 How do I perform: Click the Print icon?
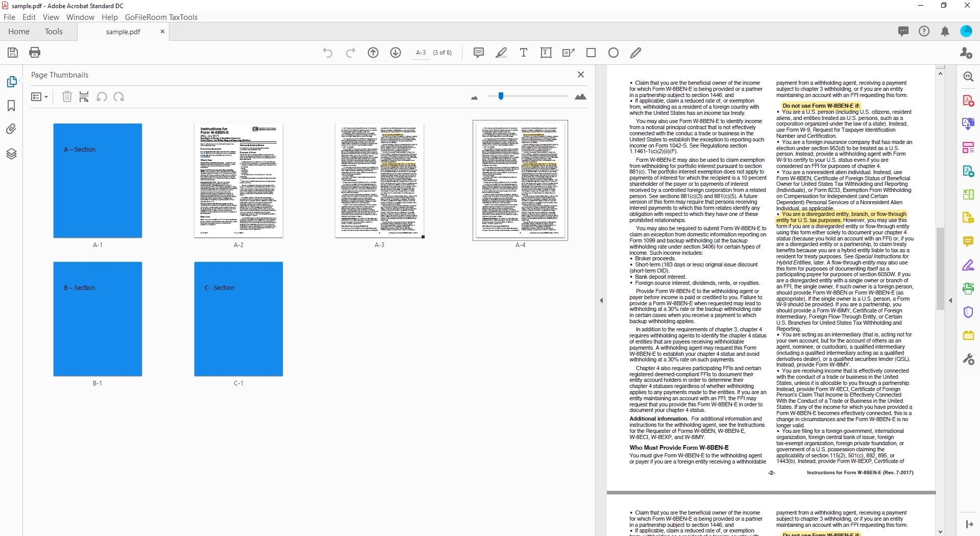[x=35, y=53]
